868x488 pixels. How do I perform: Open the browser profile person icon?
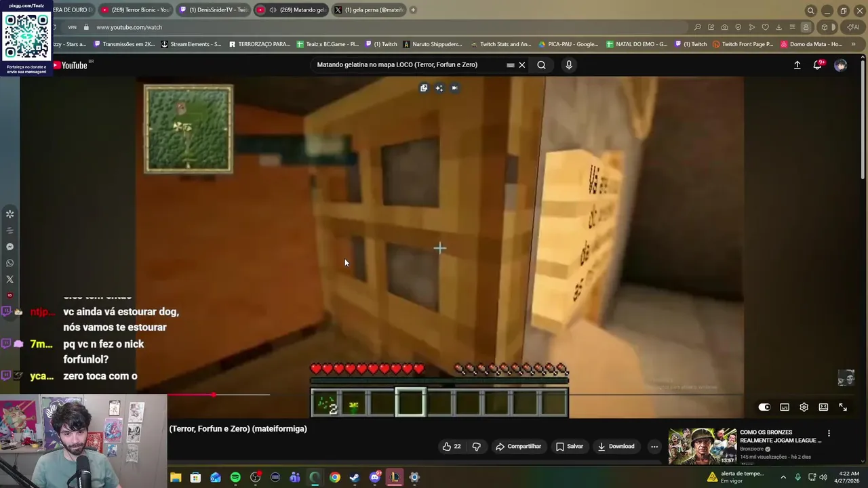point(806,27)
